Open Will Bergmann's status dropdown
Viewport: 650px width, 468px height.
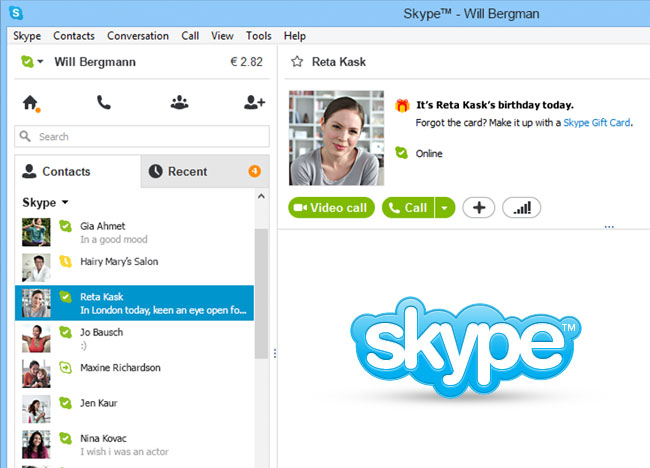[x=40, y=62]
